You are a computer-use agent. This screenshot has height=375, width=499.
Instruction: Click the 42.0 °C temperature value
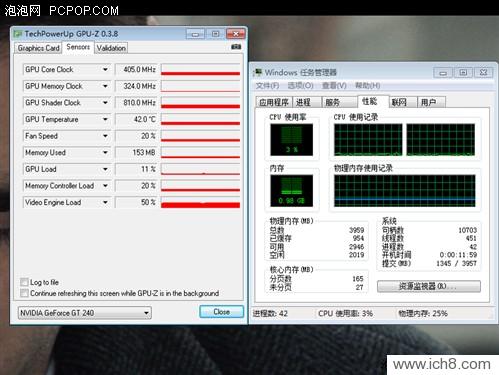[x=136, y=119]
